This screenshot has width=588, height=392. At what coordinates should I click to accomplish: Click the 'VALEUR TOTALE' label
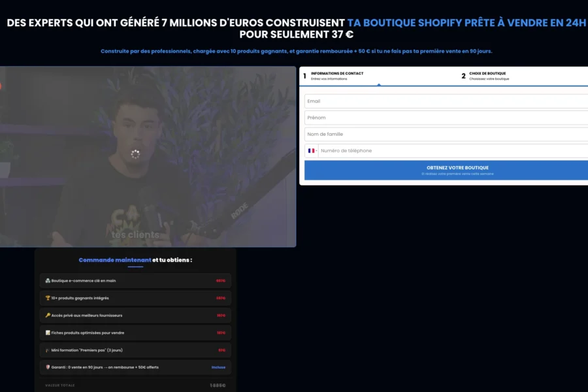coord(60,385)
